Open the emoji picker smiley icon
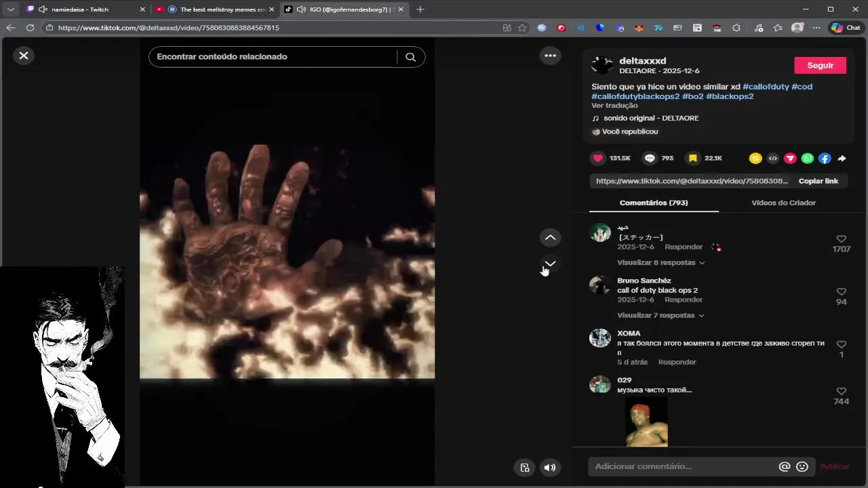Screen dimensions: 868x488 click(x=802, y=466)
